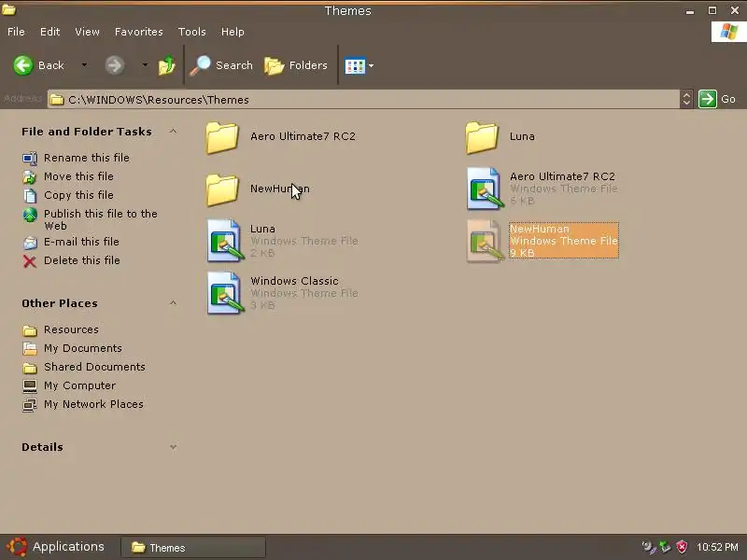Click the grayed Forward arrow button
747x560 pixels.
[114, 65]
